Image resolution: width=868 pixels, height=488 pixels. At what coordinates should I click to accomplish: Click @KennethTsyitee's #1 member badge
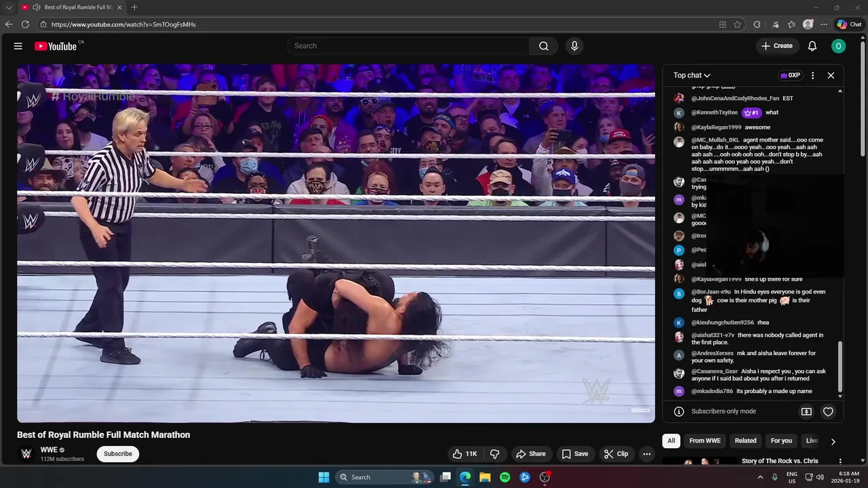click(751, 113)
